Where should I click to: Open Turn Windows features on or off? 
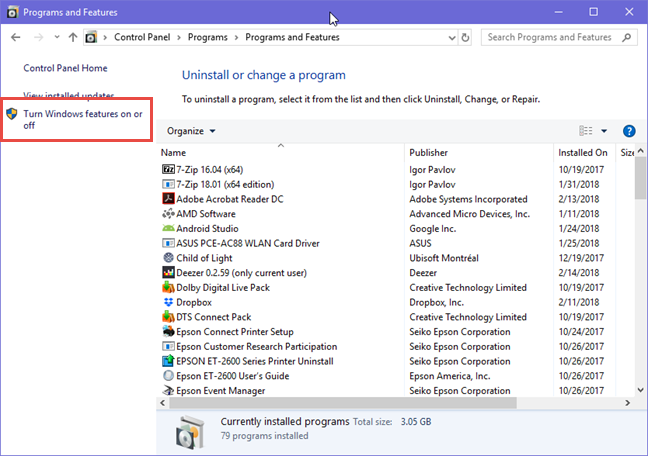83,119
